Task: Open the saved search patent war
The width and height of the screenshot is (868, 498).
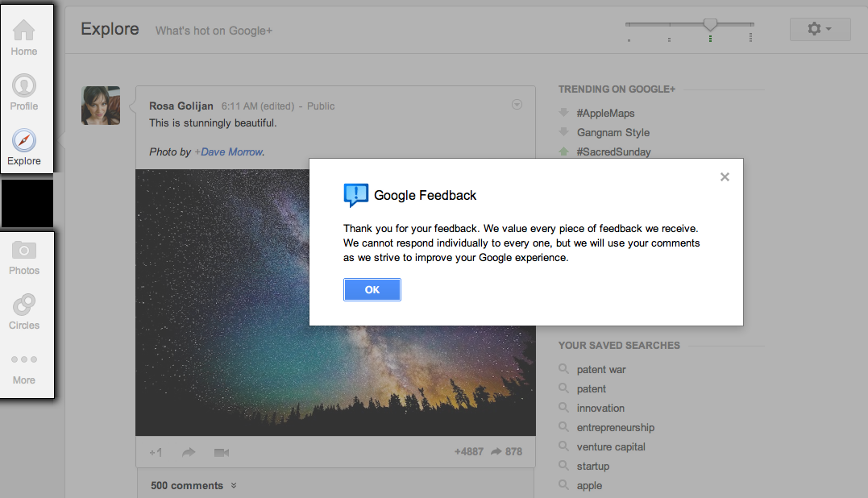Action: pyautogui.click(x=601, y=370)
